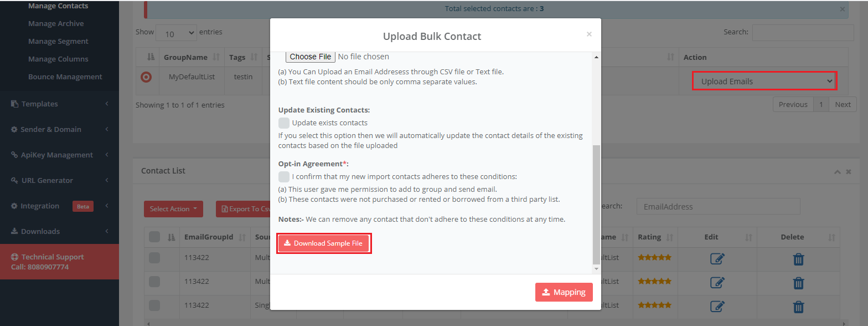This screenshot has width=868, height=326.
Task: Click the Choose File upload button
Action: click(x=310, y=57)
